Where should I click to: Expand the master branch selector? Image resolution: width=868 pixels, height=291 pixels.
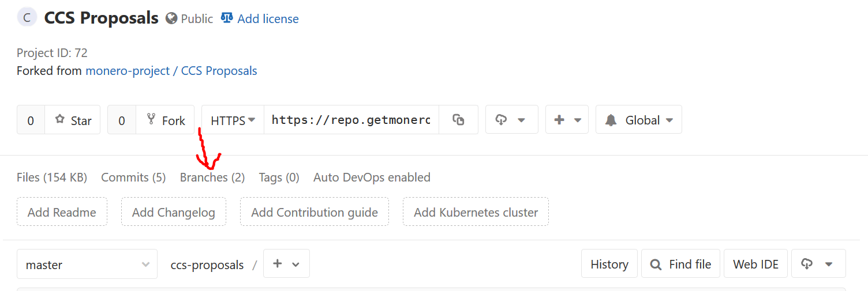point(87,264)
